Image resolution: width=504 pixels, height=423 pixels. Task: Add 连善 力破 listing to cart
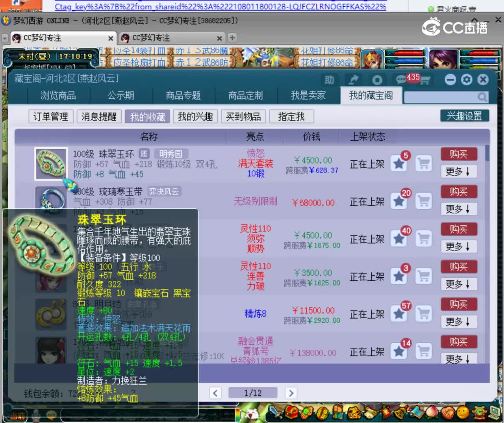[x=424, y=276]
